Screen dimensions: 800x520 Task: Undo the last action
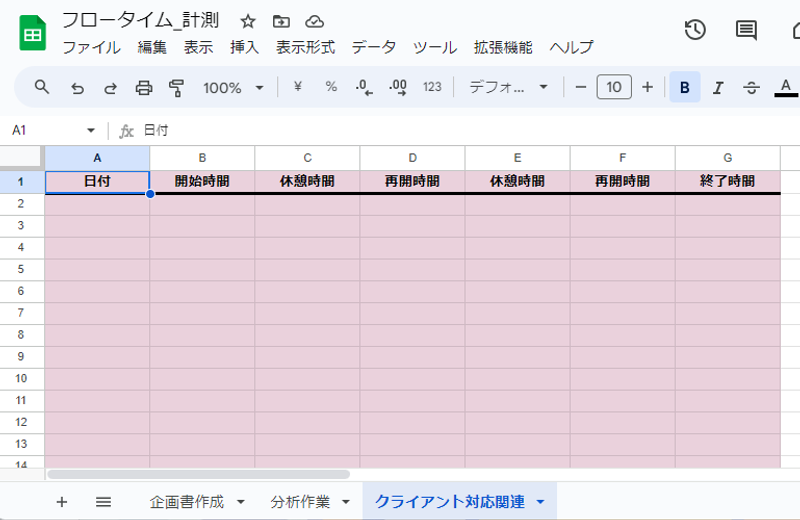[77, 88]
